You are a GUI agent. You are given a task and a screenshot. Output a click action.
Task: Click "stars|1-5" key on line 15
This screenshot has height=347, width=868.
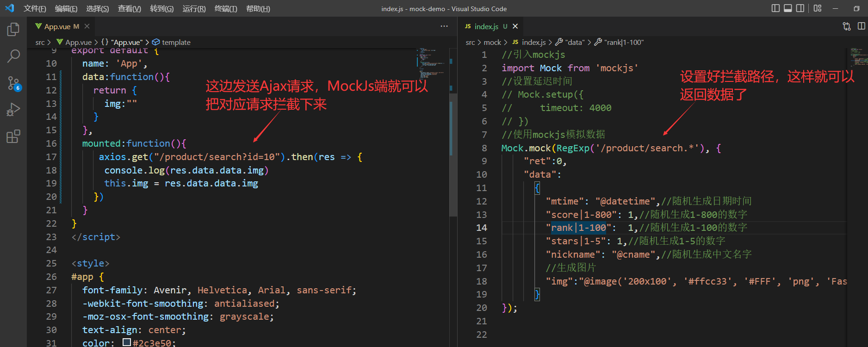576,241
